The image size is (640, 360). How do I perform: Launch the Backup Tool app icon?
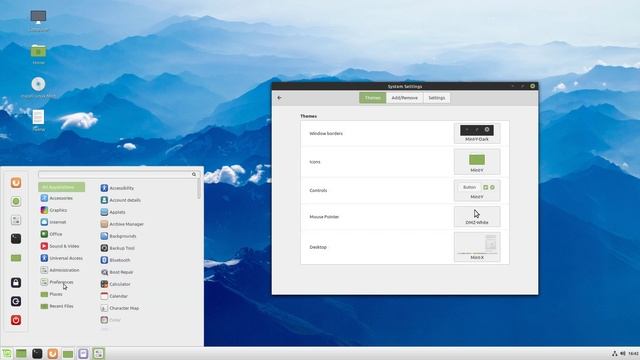tap(104, 248)
